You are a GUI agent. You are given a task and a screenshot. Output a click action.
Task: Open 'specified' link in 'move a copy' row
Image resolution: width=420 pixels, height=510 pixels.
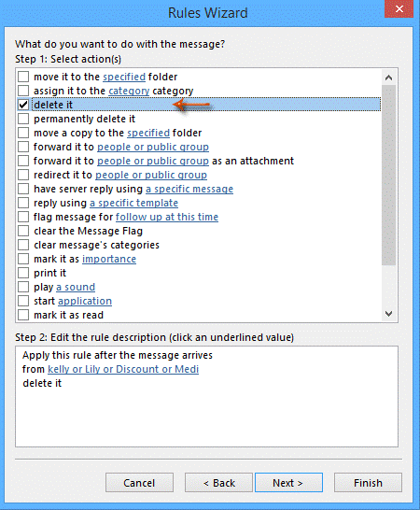pyautogui.click(x=148, y=133)
